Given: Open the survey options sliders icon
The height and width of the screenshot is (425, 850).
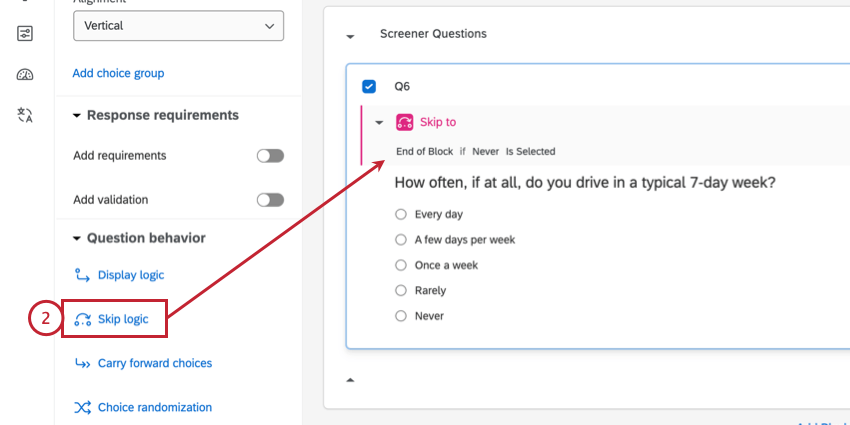Looking at the screenshot, I should (25, 34).
